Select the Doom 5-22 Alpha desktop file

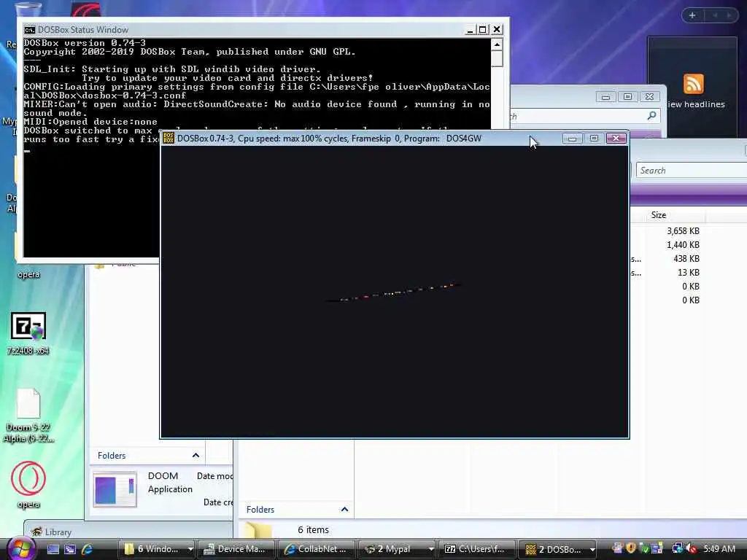point(28,415)
